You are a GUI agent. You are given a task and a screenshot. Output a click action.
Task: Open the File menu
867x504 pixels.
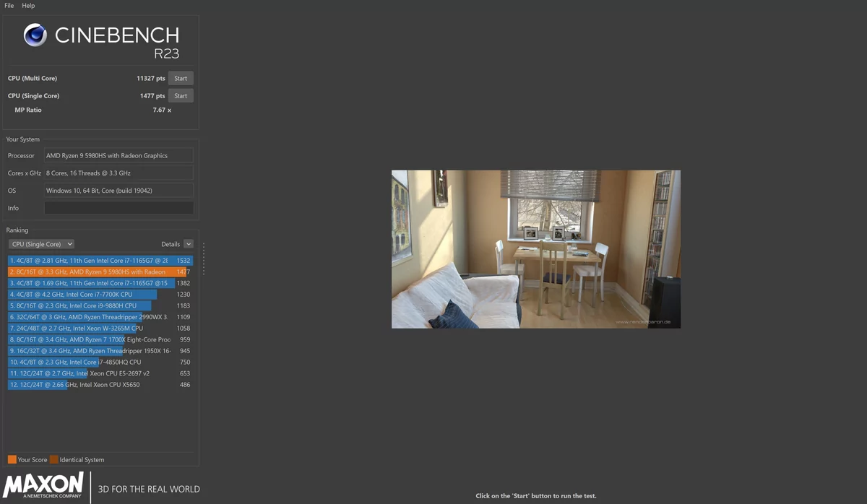(9, 6)
